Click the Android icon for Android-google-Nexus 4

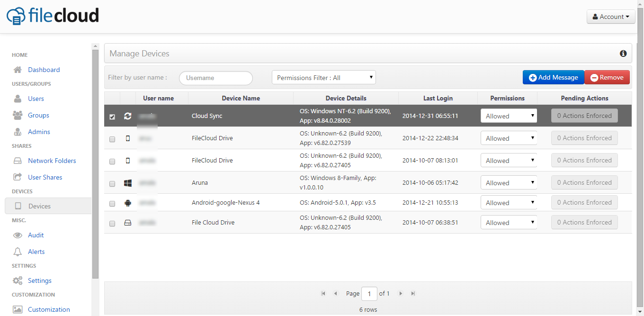(x=127, y=202)
